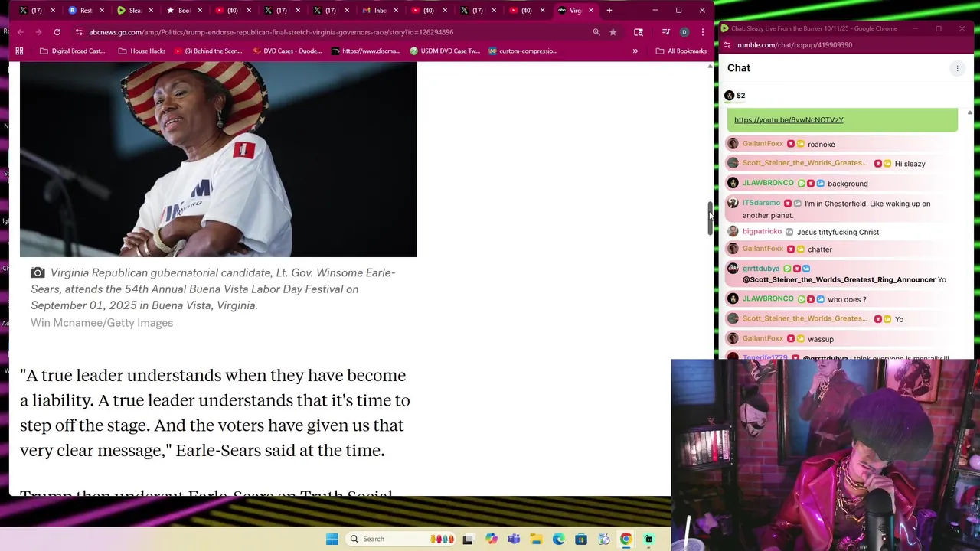Click the $2 rant badge in chat
Image resolution: width=980 pixels, height=551 pixels.
[x=735, y=96]
